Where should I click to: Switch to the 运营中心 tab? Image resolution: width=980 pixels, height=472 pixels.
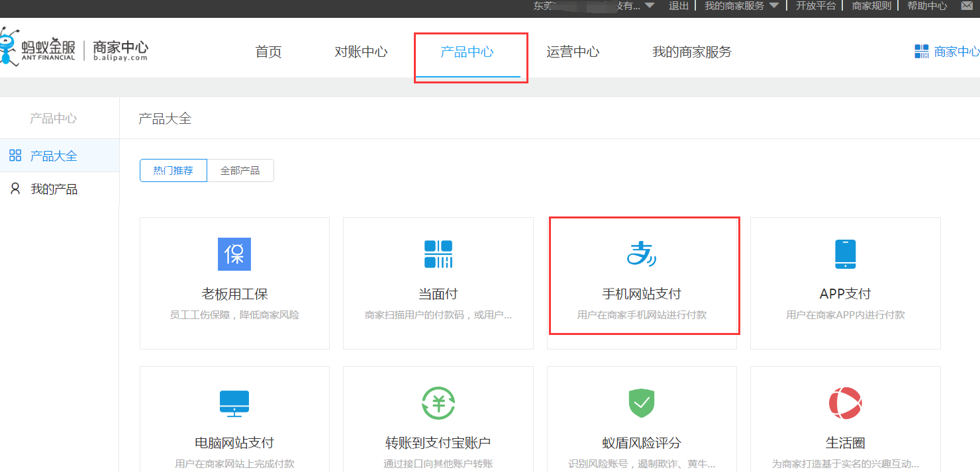pyautogui.click(x=573, y=52)
